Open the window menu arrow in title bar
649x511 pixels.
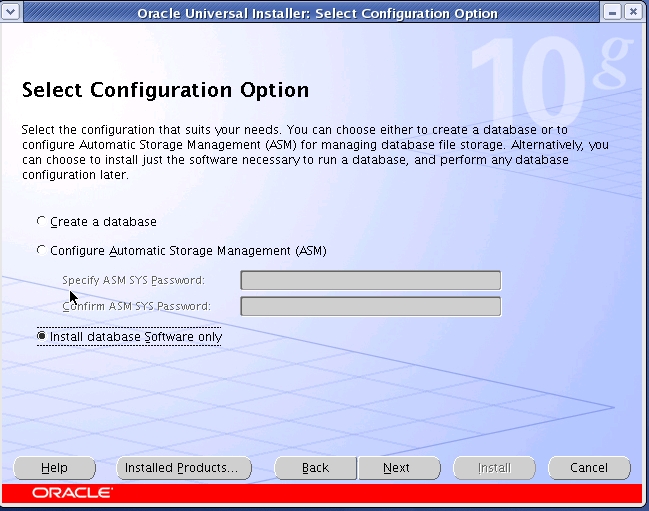(x=11, y=12)
